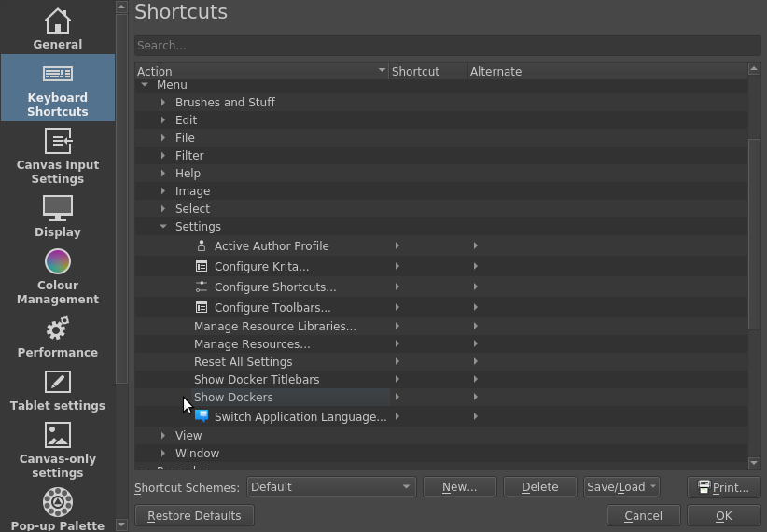
Task: Open the Colour Management icon
Action: click(x=58, y=261)
